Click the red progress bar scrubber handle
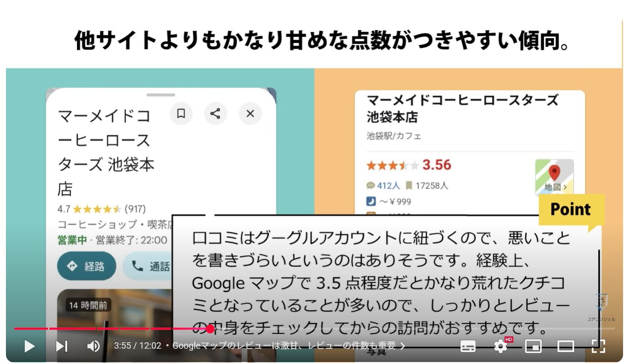 [x=210, y=328]
